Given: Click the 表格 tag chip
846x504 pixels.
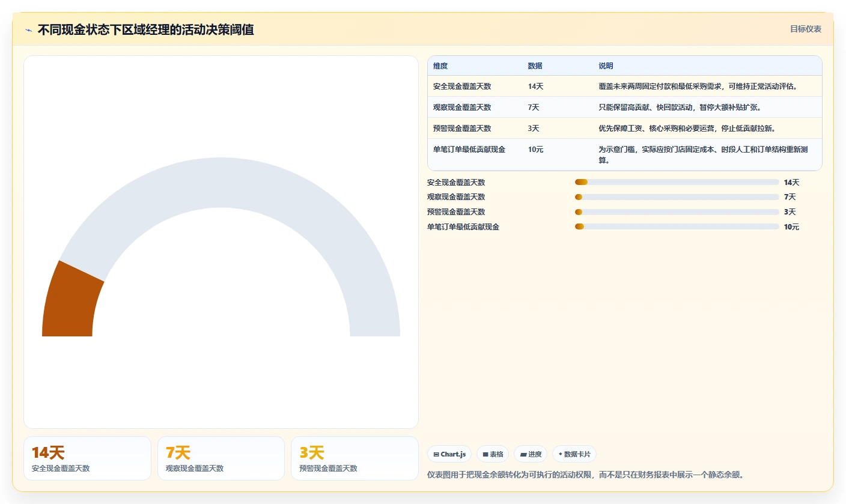Looking at the screenshot, I should coord(493,454).
